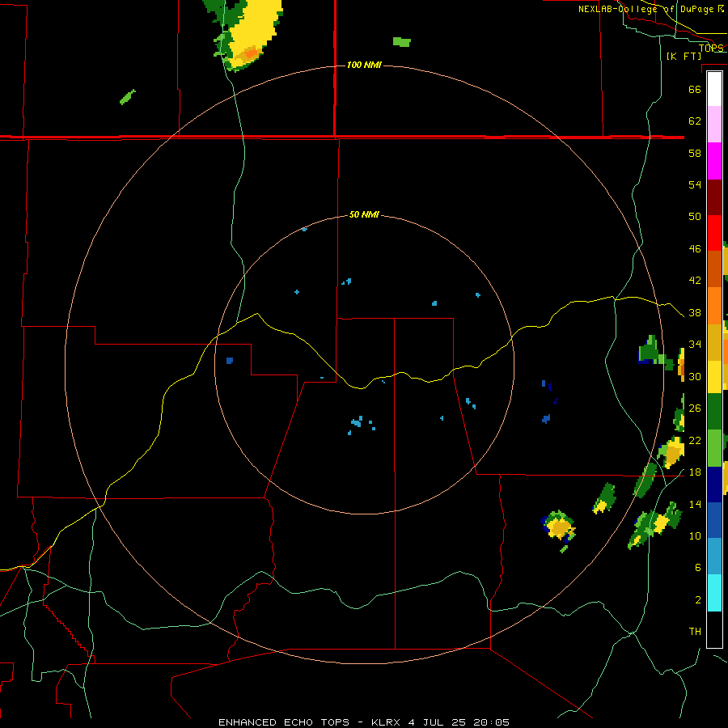Click the gold 34 kft legend swatch
The height and width of the screenshot is (728, 728).
tap(714, 343)
